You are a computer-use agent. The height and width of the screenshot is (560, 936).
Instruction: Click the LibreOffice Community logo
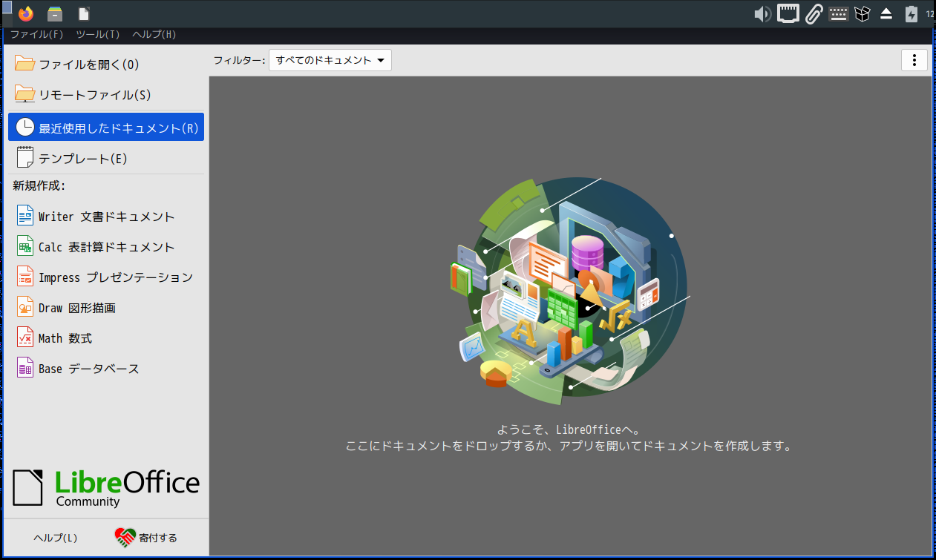point(106,487)
